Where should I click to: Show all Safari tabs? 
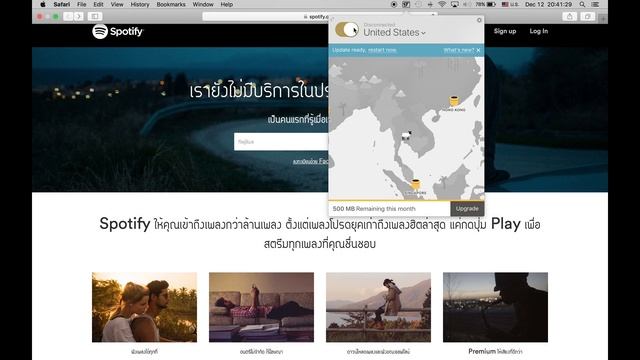(x=587, y=16)
